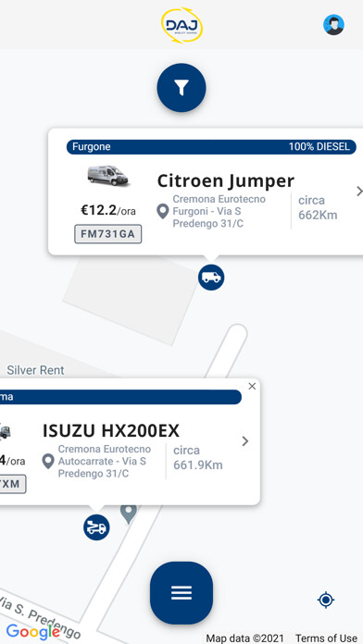Select the crane truck map marker
This screenshot has height=644, width=363.
click(96, 527)
